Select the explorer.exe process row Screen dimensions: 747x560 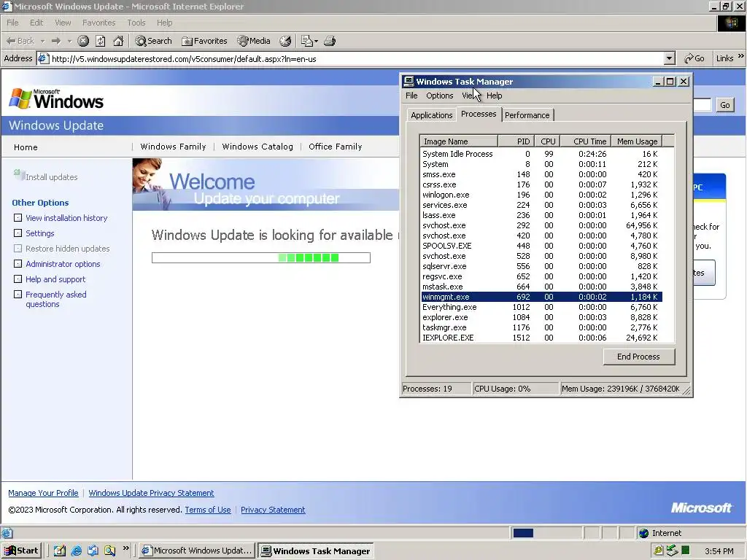[541, 317]
